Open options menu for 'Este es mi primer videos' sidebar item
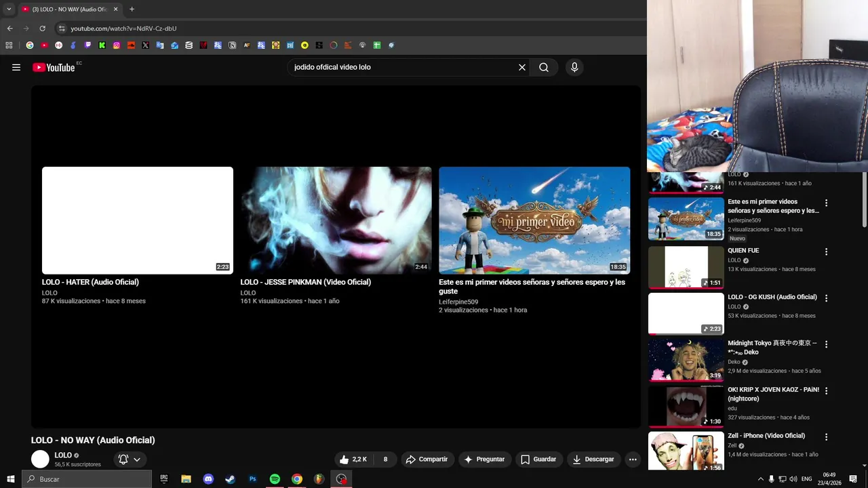 click(x=826, y=203)
